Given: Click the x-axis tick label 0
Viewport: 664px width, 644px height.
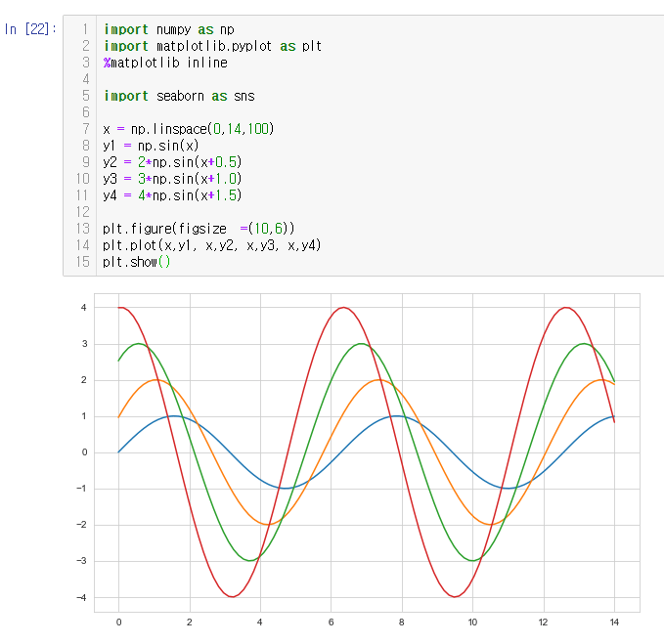Looking at the screenshot, I should 118,622.
